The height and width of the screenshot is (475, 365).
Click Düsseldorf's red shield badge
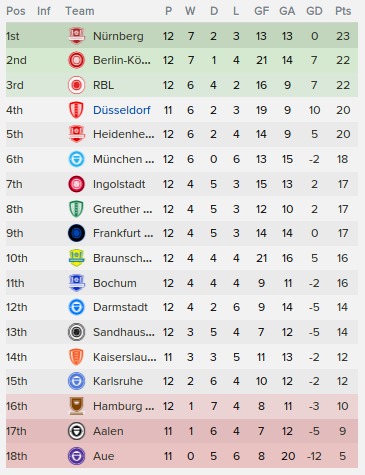76,110
